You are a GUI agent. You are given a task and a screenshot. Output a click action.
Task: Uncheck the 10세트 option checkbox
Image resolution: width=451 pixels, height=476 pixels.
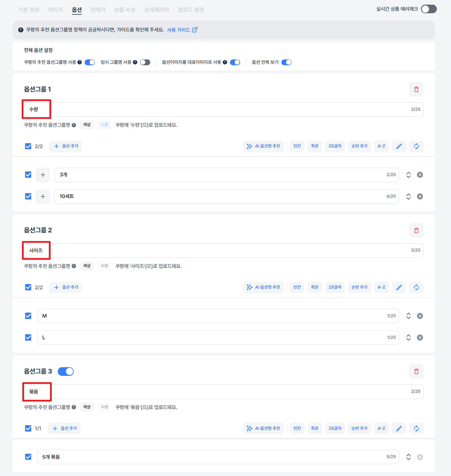pyautogui.click(x=28, y=196)
